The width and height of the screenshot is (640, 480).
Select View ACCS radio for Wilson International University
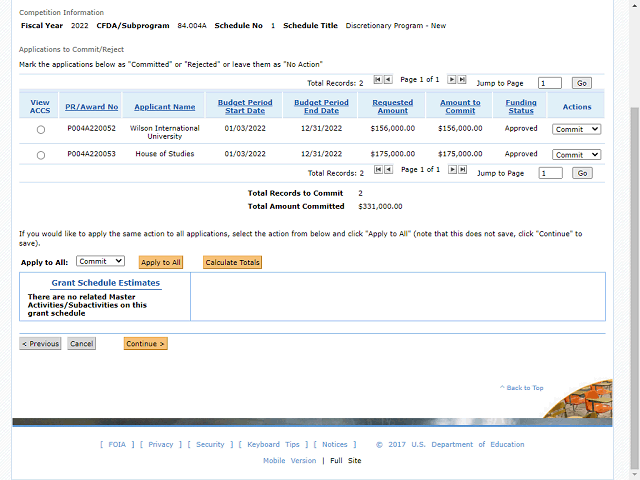pyautogui.click(x=41, y=130)
